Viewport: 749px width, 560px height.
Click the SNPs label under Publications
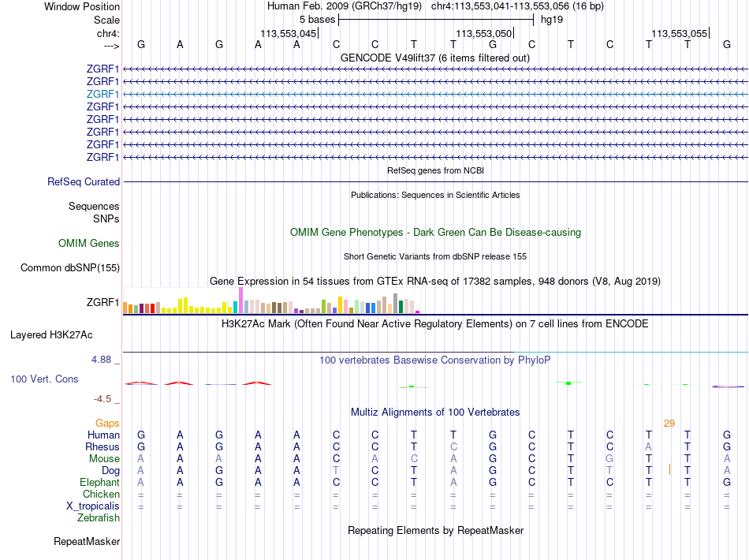[x=106, y=218]
